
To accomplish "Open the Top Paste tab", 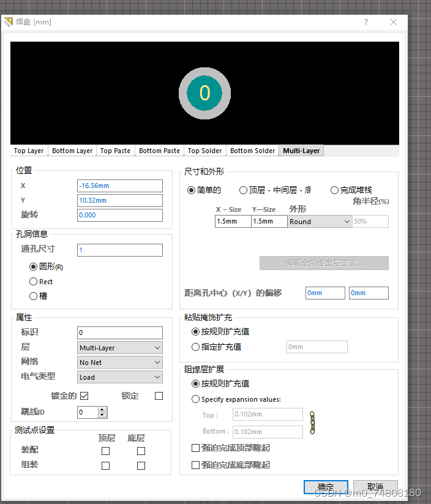I will [115, 151].
